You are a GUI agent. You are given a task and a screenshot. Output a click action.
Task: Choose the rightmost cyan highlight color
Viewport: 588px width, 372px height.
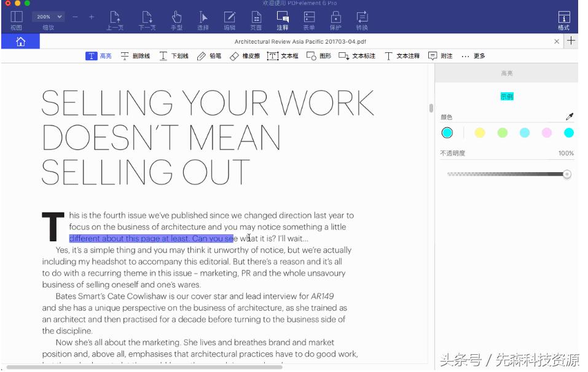pos(569,133)
